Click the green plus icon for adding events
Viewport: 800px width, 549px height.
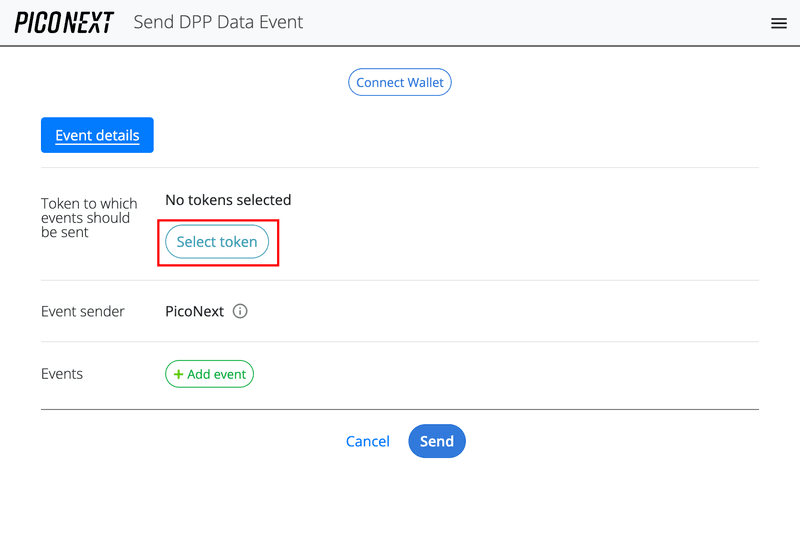coord(178,374)
